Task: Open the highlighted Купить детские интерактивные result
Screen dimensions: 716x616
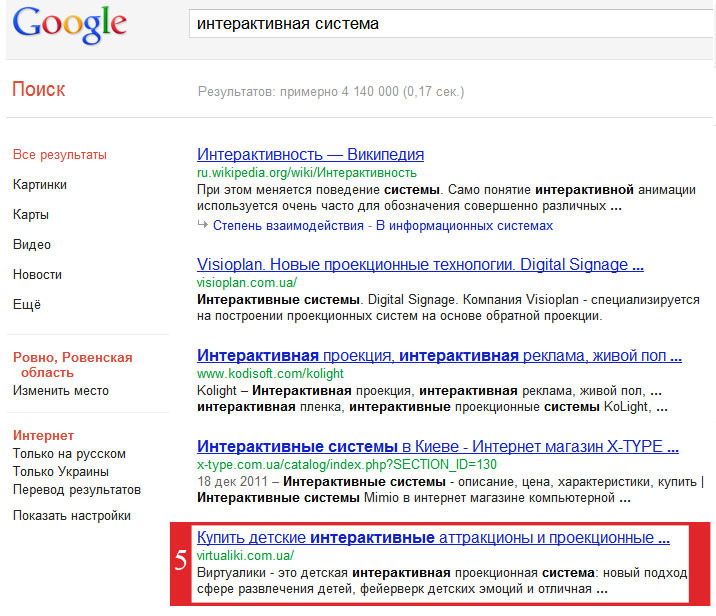Action: pos(433,537)
